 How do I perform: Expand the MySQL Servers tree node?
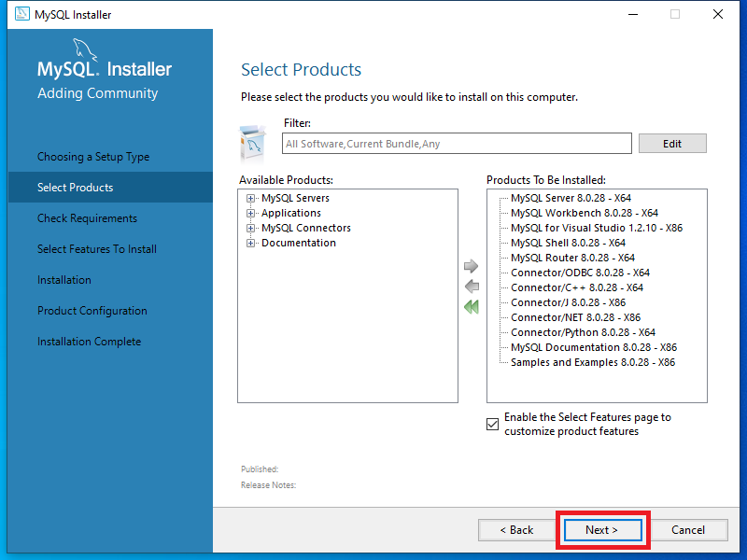tap(250, 198)
